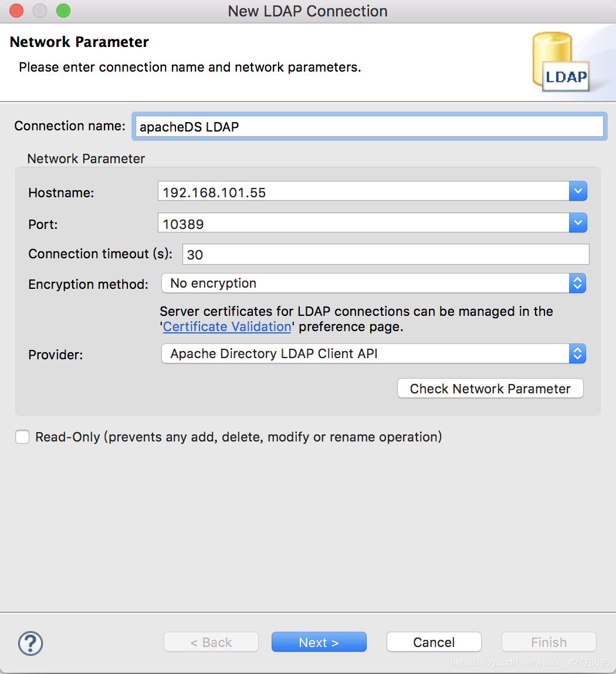Toggle the Read-Only operation prevention option
The width and height of the screenshot is (616, 674).
[x=22, y=437]
